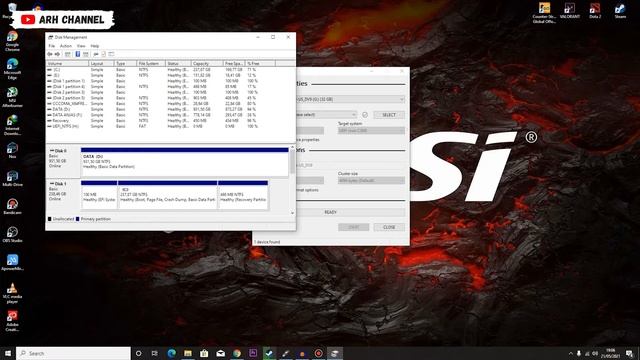Click the SELECT button in Rufus
Image resolution: width=640 pixels, height=360 pixels.
[x=389, y=115]
